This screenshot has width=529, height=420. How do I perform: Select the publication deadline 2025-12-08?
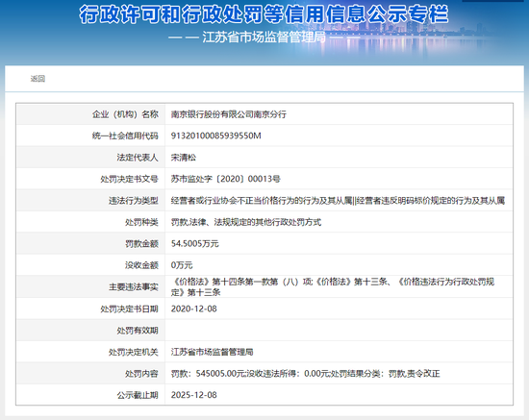193,395
